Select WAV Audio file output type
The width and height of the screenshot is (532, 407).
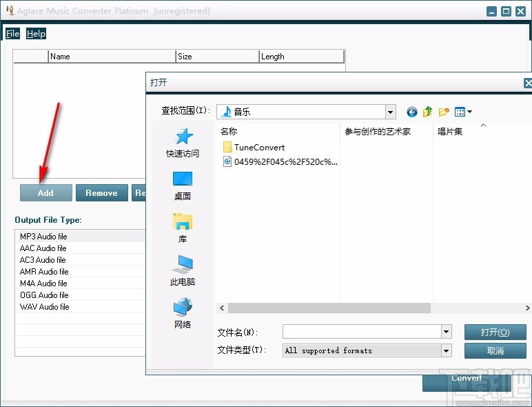tap(81, 307)
